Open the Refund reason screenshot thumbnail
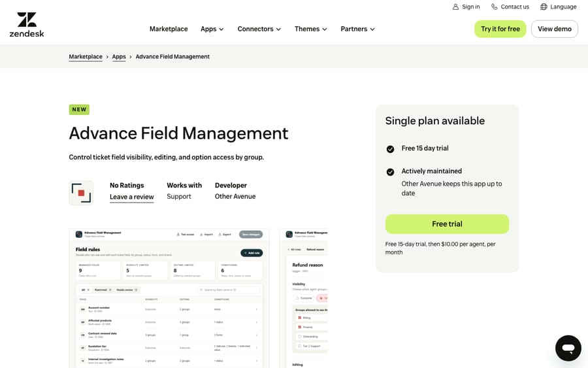 pyautogui.click(x=303, y=298)
